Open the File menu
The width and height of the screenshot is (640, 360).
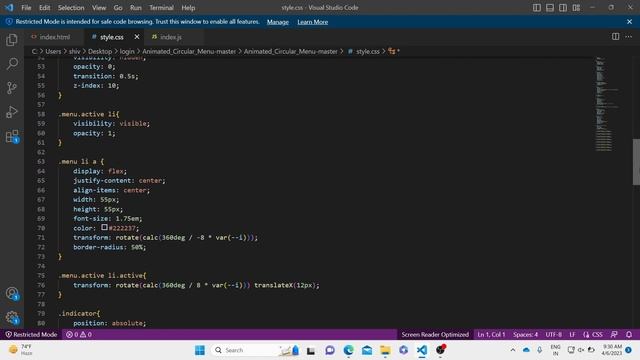tap(26, 8)
